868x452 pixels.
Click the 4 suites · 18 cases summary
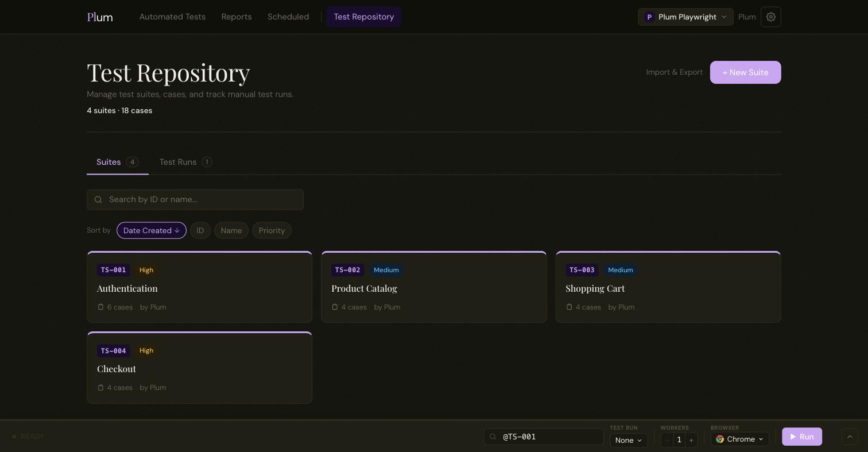click(119, 110)
